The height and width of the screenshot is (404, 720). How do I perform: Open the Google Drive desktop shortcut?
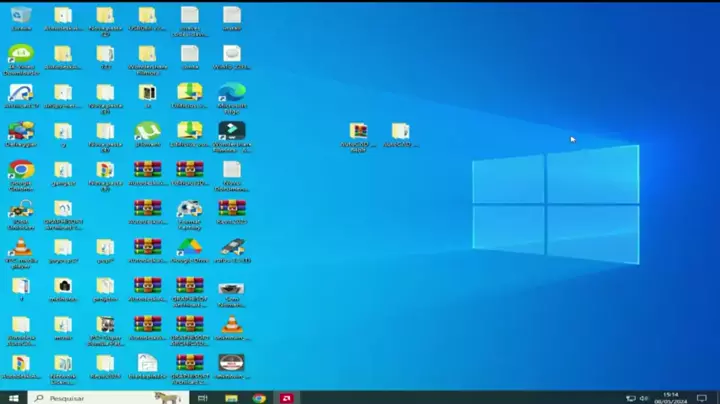(189, 247)
